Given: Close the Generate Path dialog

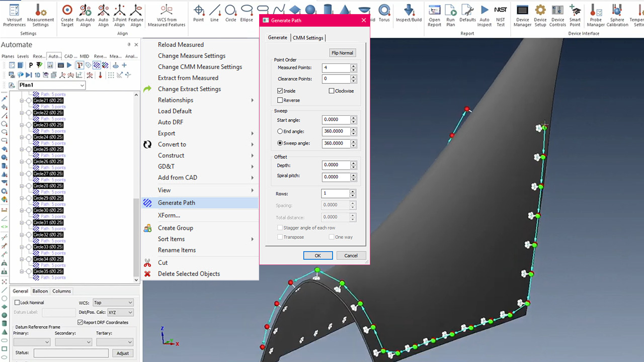Looking at the screenshot, I should coord(364,20).
